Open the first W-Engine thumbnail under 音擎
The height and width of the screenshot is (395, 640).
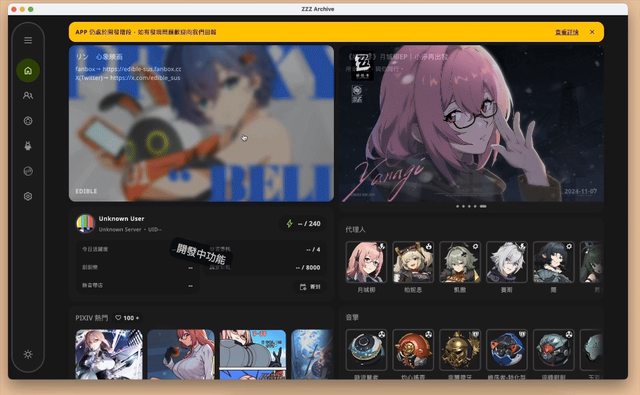point(366,350)
